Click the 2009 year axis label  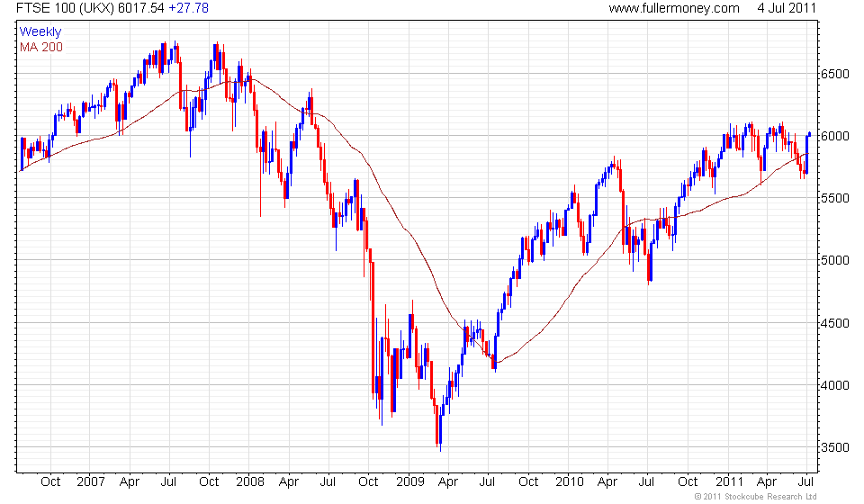(410, 482)
